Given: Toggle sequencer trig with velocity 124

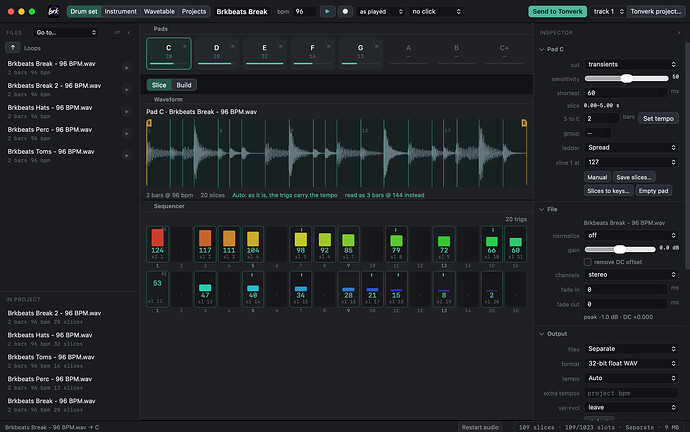Looking at the screenshot, I should (x=157, y=244).
